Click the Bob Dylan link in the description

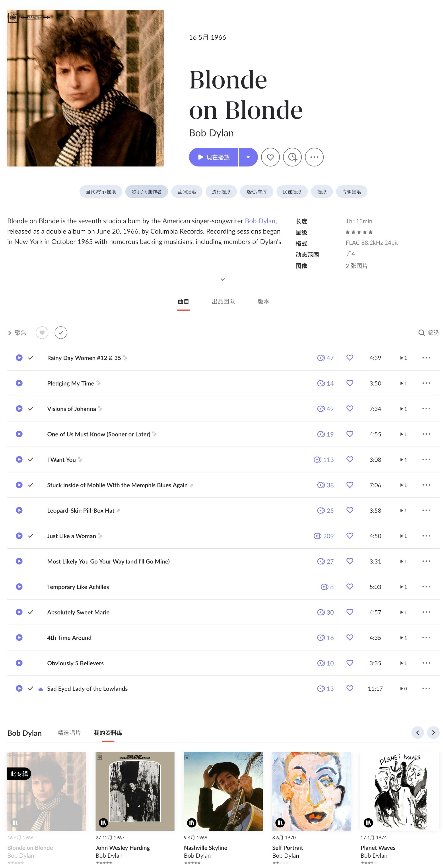click(260, 221)
